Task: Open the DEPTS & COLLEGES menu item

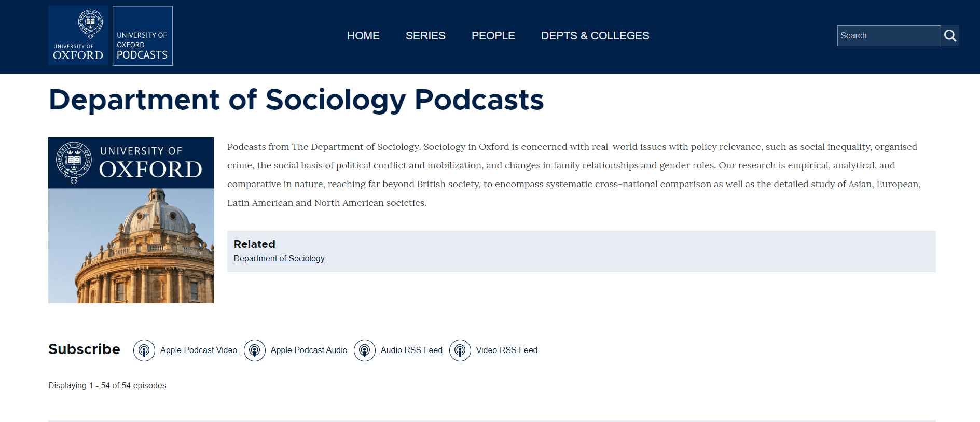Action: 595,36
